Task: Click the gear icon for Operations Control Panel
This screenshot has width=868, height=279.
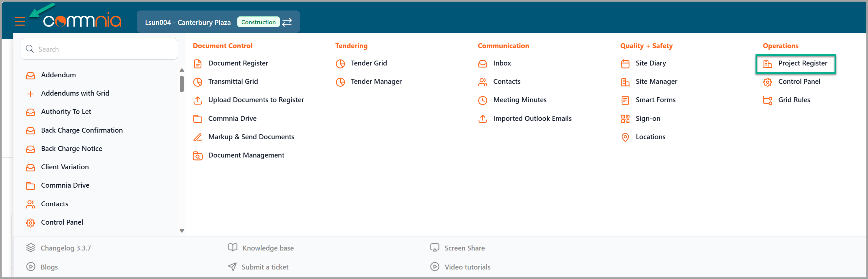Action: [x=768, y=82]
